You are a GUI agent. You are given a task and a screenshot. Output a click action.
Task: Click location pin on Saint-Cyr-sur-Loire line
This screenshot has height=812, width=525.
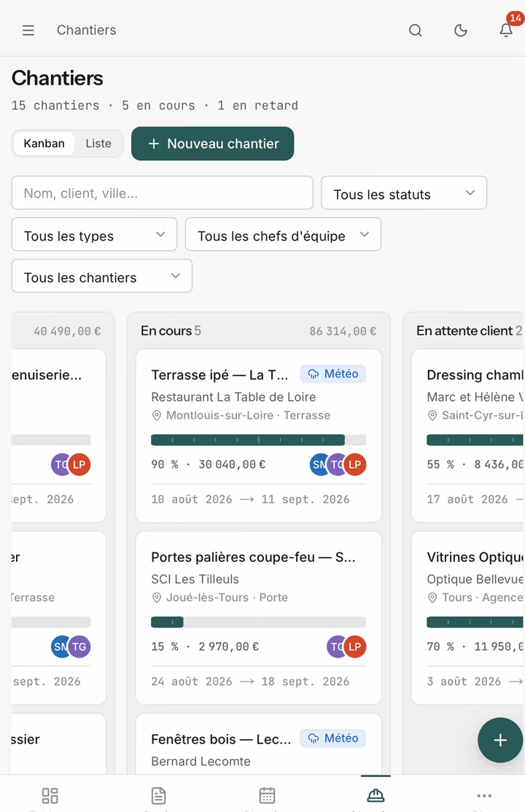click(432, 415)
